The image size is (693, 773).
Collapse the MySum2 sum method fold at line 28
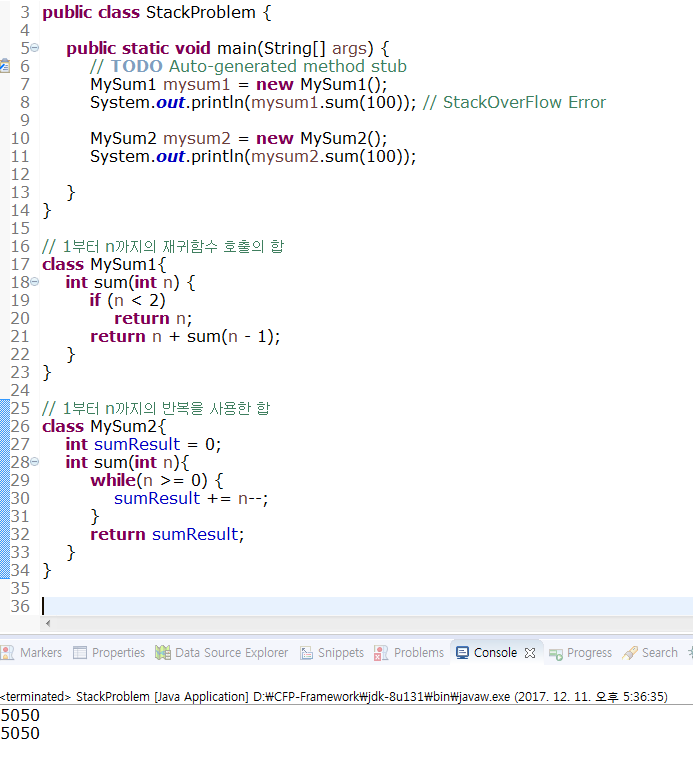coord(35,462)
